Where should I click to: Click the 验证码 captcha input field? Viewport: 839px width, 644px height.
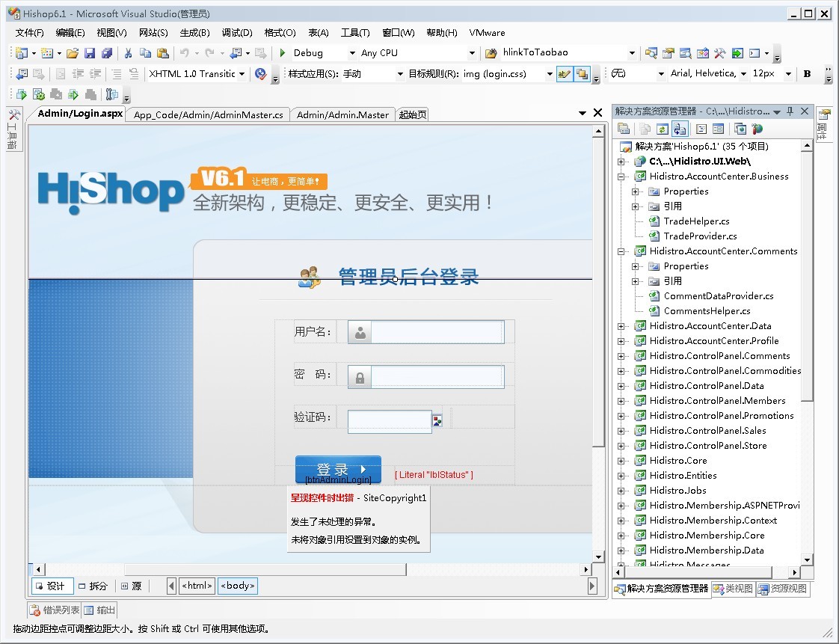coord(390,421)
